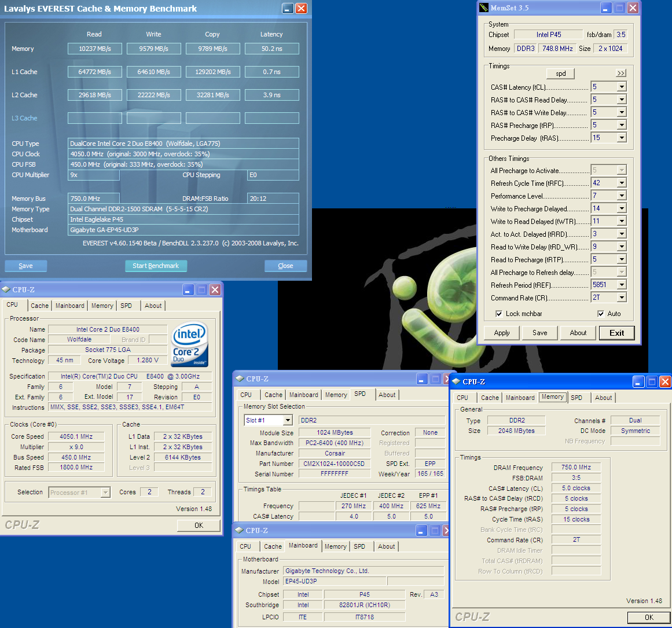Expand the Command Rate (CR) dropdown

click(621, 298)
